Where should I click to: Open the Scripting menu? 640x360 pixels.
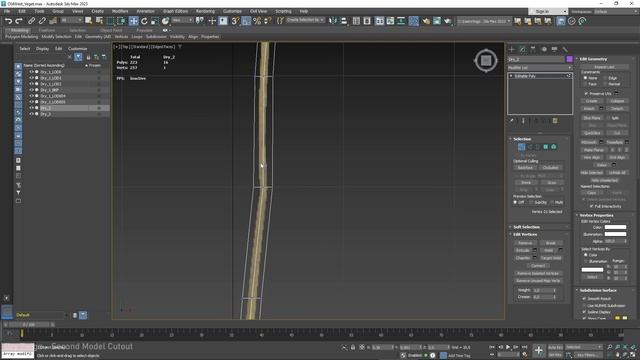point(283,11)
